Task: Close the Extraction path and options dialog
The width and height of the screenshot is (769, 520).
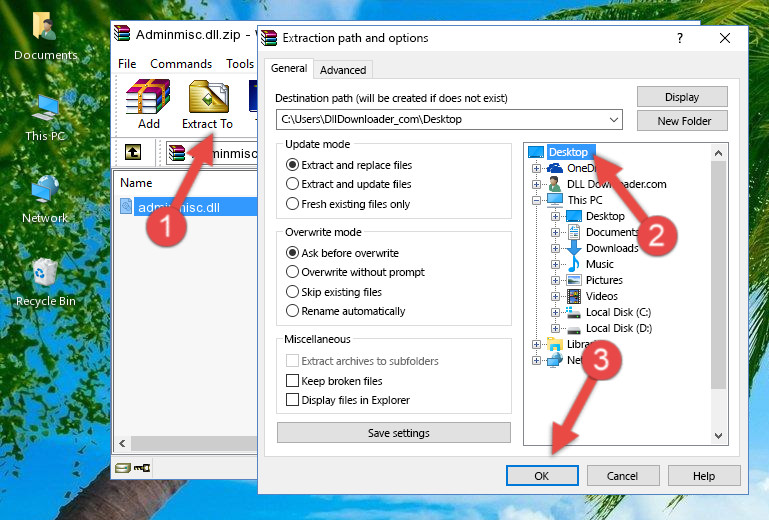Action: pyautogui.click(x=725, y=38)
